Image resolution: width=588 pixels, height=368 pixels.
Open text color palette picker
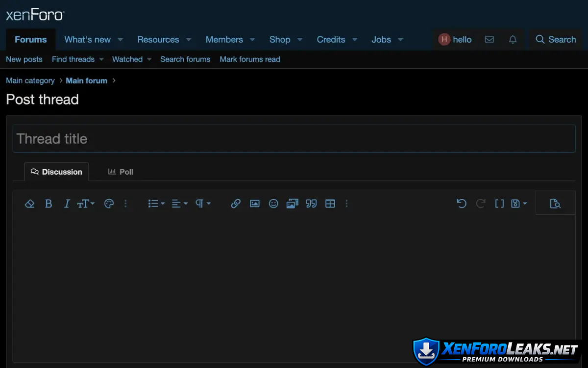(109, 204)
